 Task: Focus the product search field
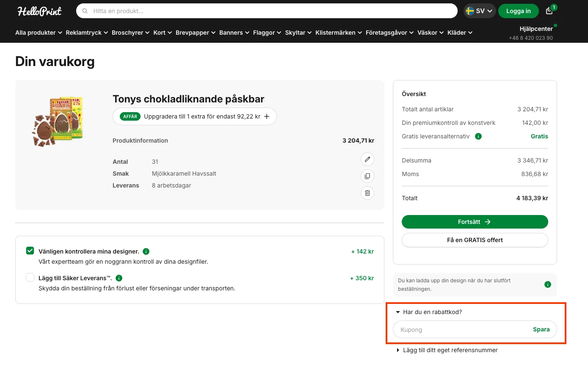(267, 11)
